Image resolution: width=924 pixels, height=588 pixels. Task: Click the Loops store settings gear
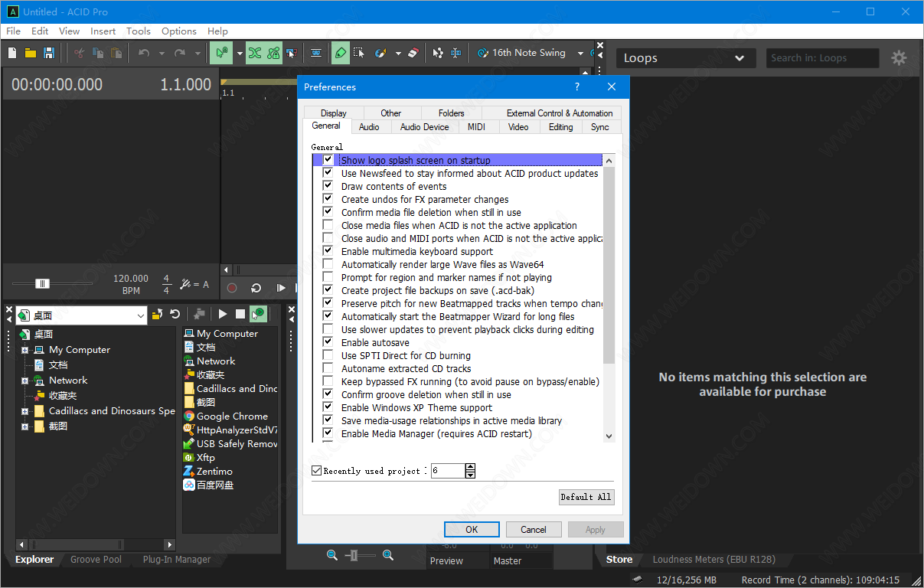click(x=899, y=58)
